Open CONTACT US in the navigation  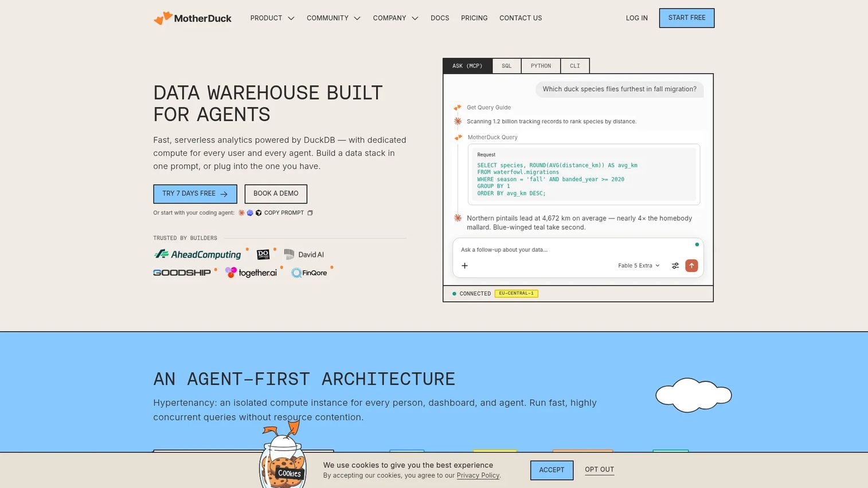pos(521,18)
